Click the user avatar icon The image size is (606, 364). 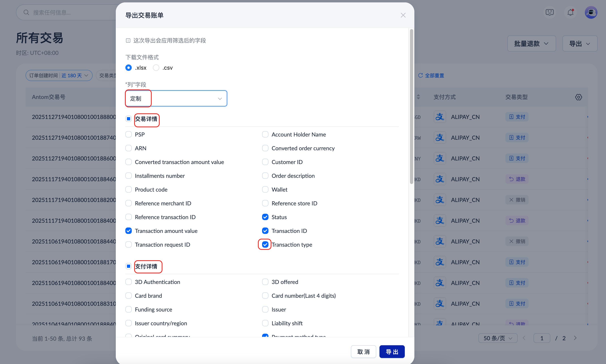tap(591, 12)
